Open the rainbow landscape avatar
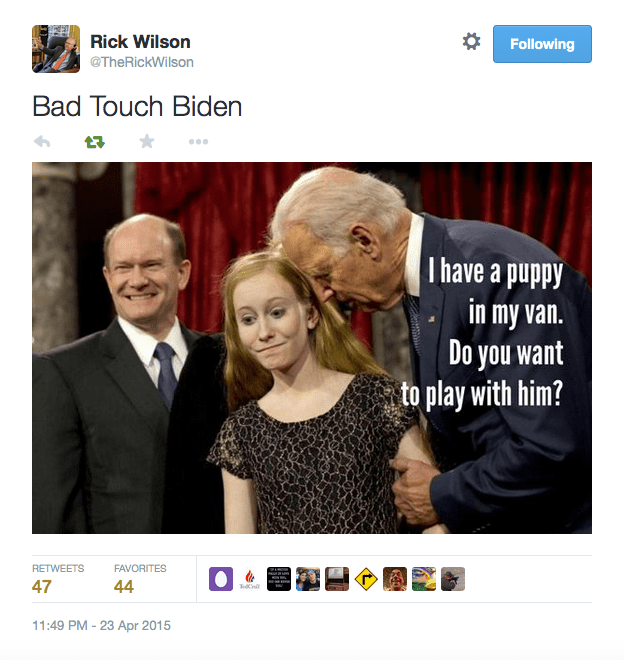 pos(424,579)
